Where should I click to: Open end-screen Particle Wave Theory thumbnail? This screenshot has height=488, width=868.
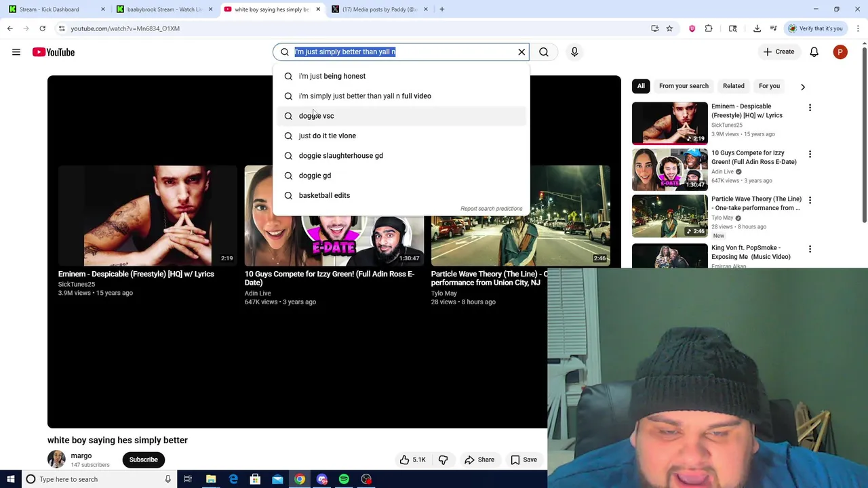tap(521, 216)
